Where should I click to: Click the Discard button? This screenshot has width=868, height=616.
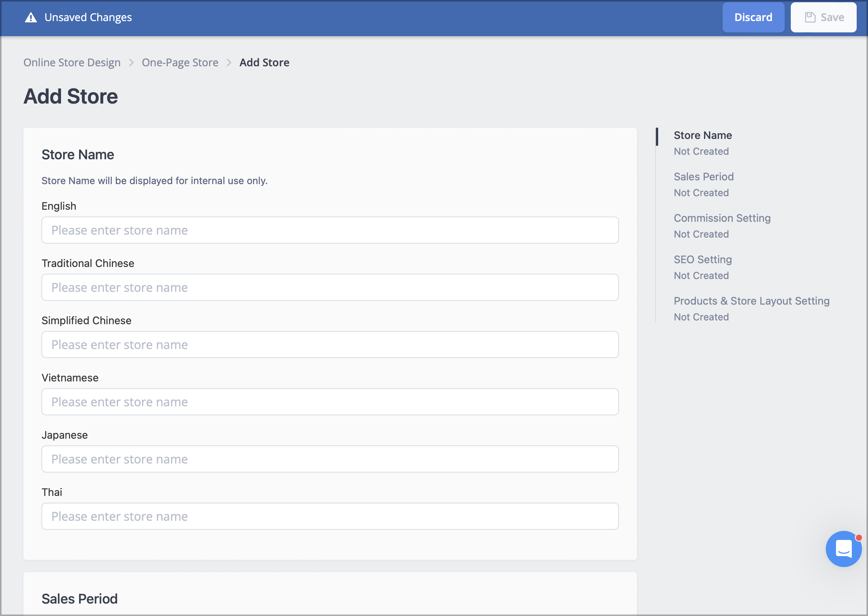753,17
